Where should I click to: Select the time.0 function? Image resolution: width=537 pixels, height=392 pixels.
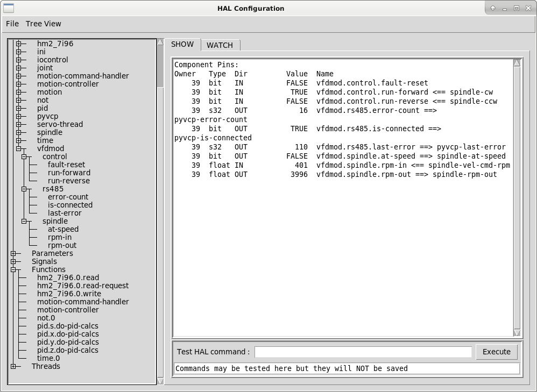[x=48, y=358]
